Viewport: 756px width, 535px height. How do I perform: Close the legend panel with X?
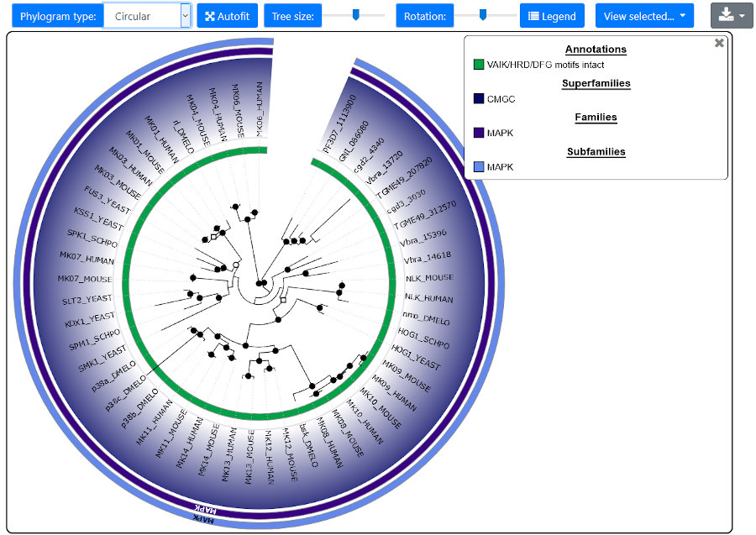719,43
